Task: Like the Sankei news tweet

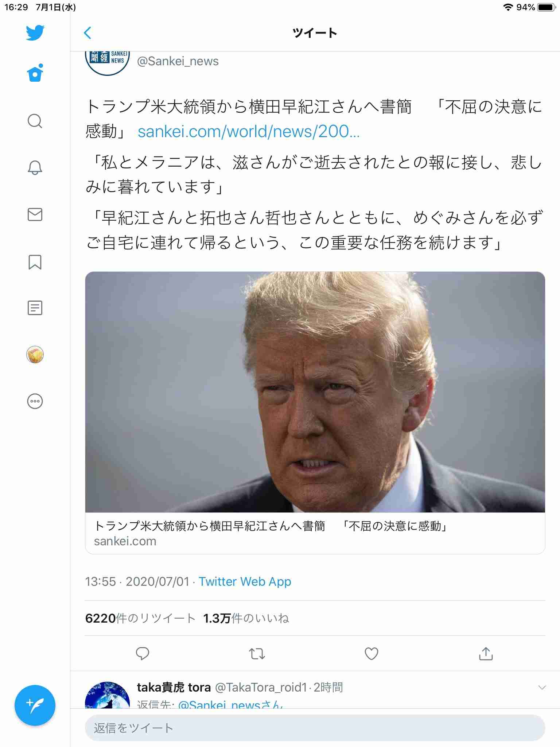Action: click(371, 654)
